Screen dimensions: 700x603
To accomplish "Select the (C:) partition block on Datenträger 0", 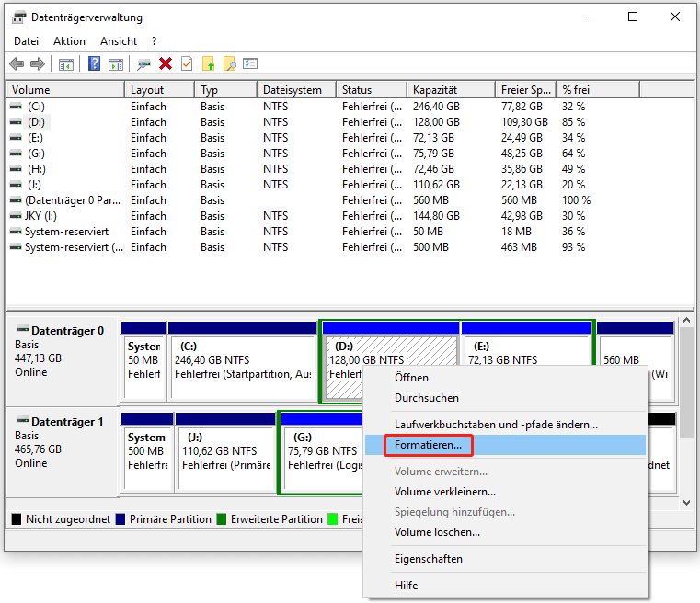I will click(x=243, y=360).
